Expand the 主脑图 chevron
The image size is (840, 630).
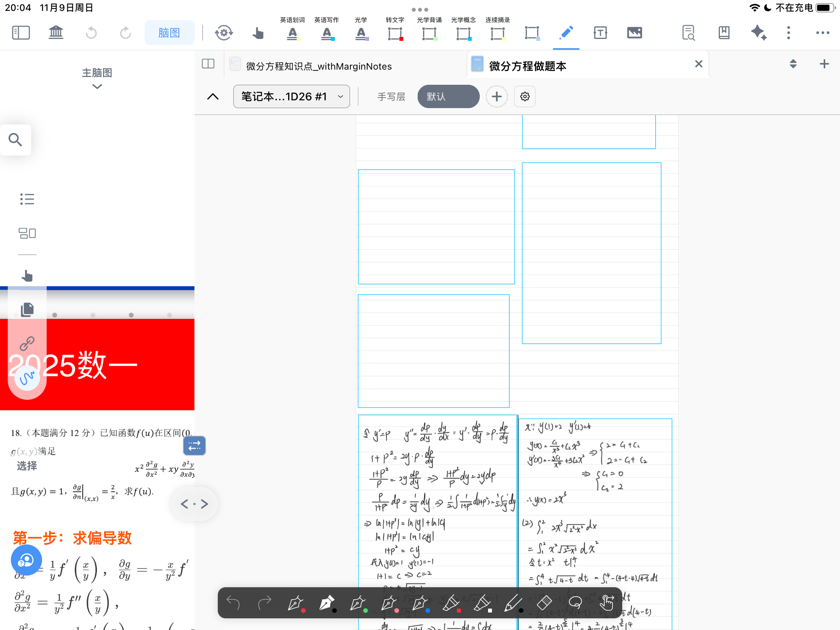point(97,86)
